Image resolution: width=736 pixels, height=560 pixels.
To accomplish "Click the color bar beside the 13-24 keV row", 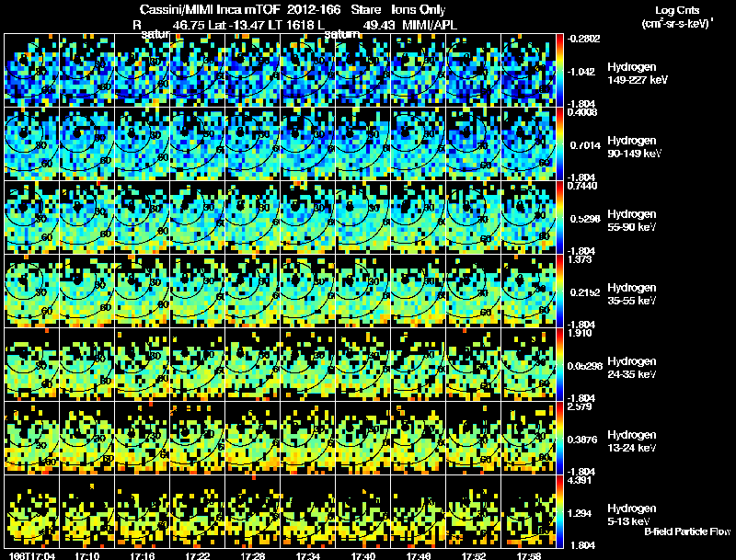I will pyautogui.click(x=559, y=438).
